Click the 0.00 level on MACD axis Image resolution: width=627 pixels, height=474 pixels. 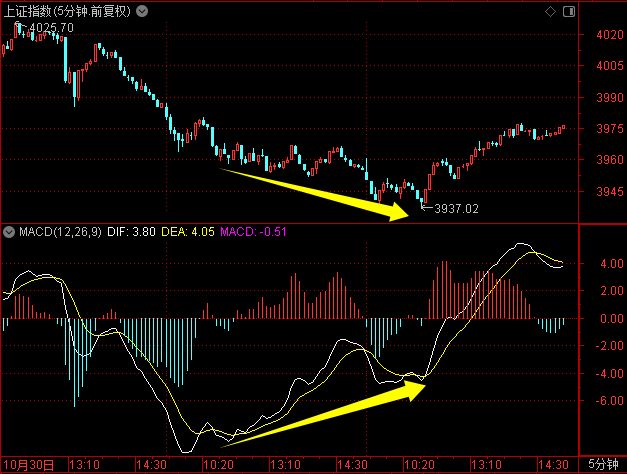[x=603, y=319]
